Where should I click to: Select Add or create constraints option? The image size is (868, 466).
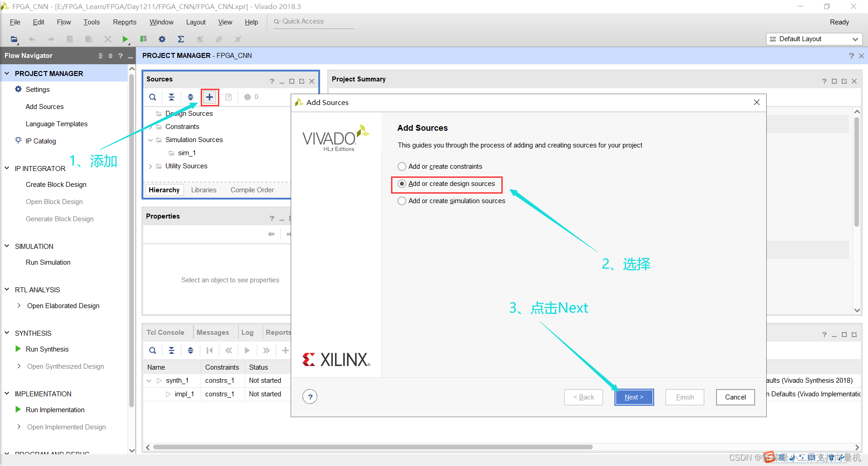[x=440, y=166]
